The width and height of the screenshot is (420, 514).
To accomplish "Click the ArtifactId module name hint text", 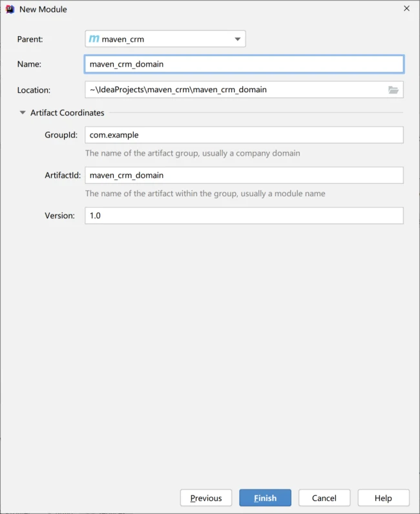I will pos(205,194).
